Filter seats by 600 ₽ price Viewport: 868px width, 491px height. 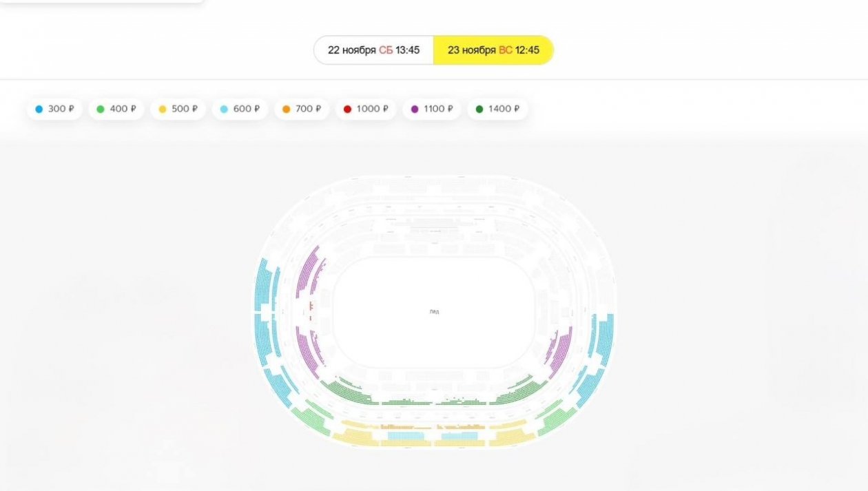240,109
